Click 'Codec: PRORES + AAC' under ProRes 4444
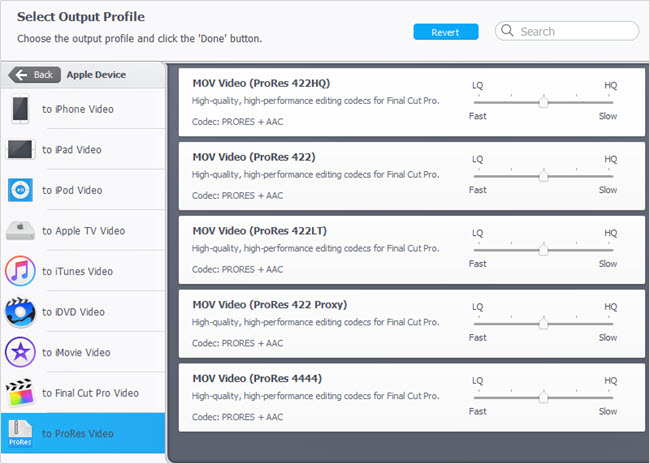 [238, 417]
